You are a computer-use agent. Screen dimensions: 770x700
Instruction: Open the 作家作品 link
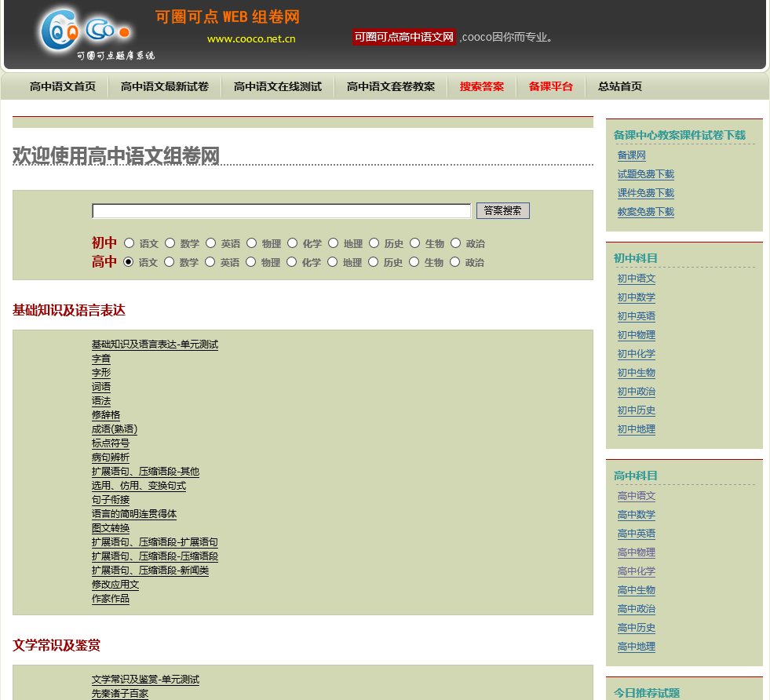coord(111,599)
